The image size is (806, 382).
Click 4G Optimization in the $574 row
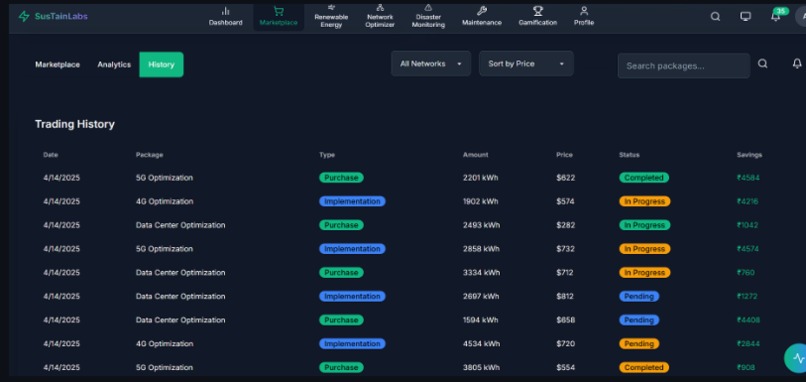tap(164, 202)
